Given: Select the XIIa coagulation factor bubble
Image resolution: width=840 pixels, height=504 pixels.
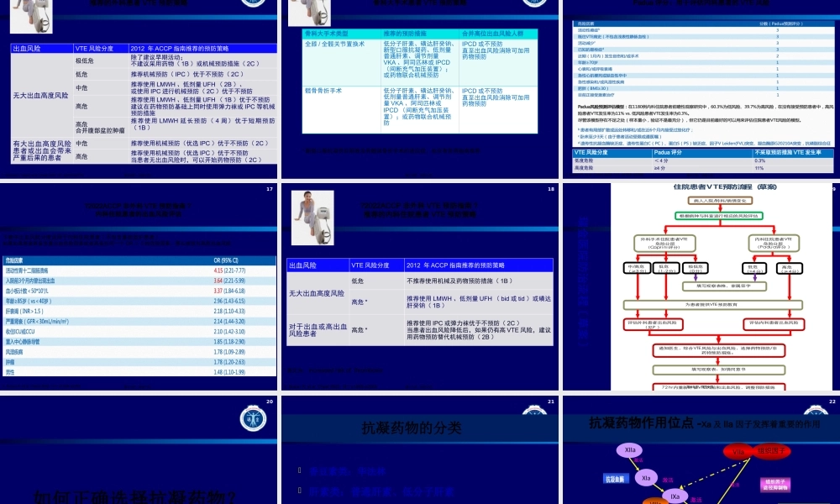Looking at the screenshot, I should tap(630, 450).
